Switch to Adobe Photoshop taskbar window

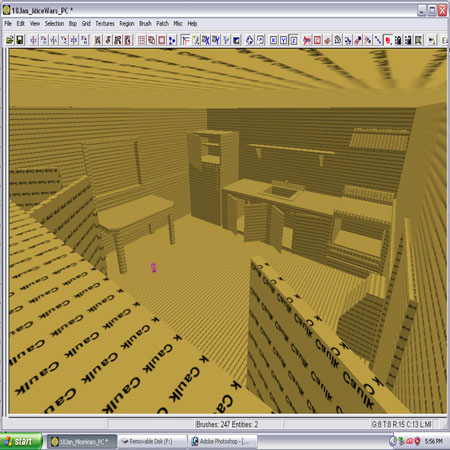(223, 442)
